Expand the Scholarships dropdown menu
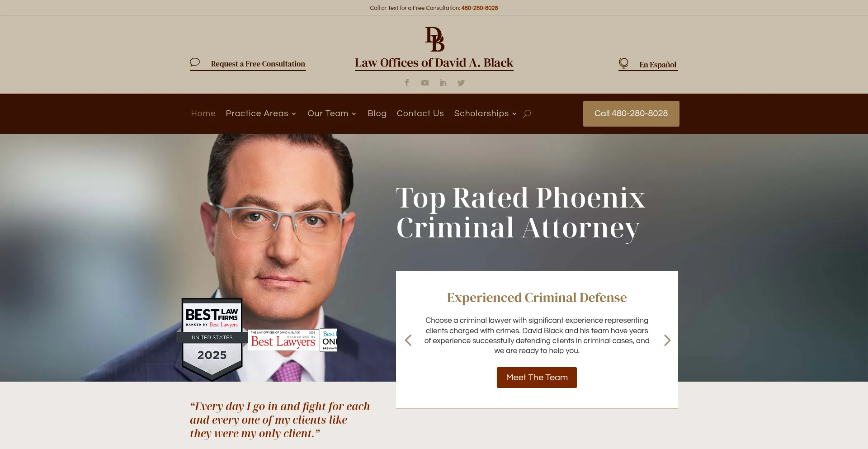Viewport: 868px width, 449px height. 485,113
